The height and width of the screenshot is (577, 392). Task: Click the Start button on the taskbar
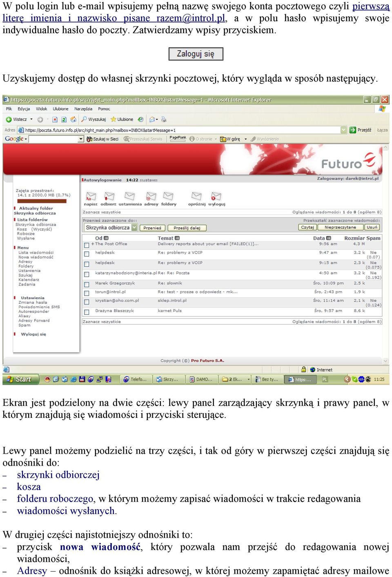click(x=21, y=379)
